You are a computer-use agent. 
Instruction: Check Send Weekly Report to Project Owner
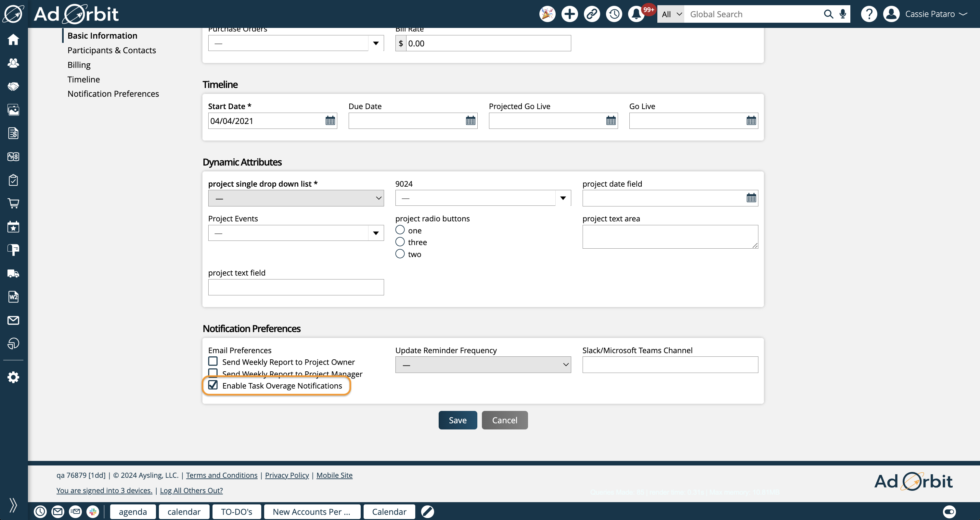(213, 361)
